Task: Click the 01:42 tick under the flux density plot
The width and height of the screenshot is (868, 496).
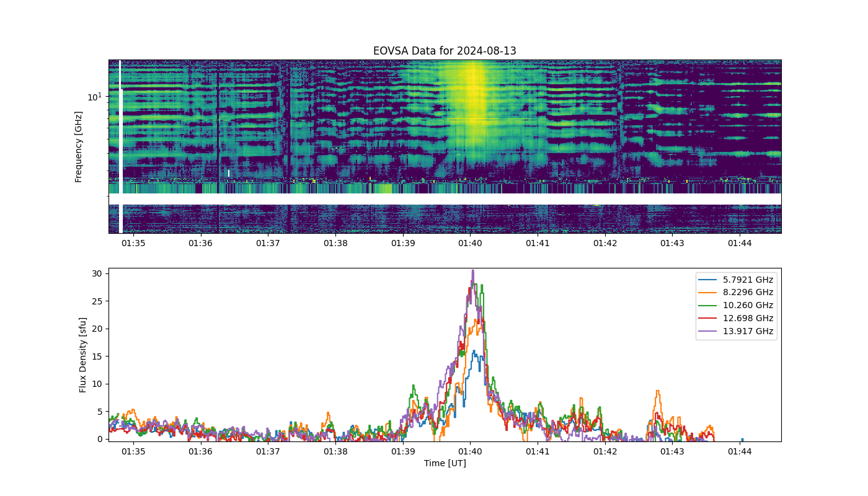Action: coord(605,452)
